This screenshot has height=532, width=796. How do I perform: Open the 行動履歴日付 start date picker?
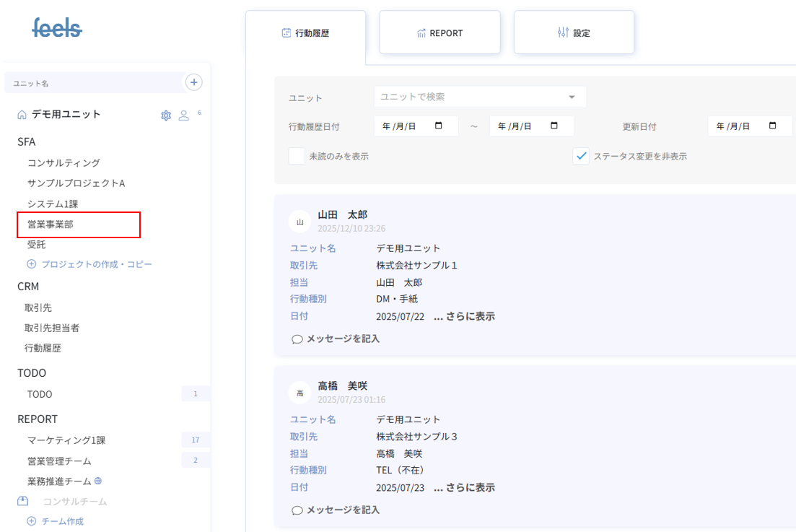[439, 126]
